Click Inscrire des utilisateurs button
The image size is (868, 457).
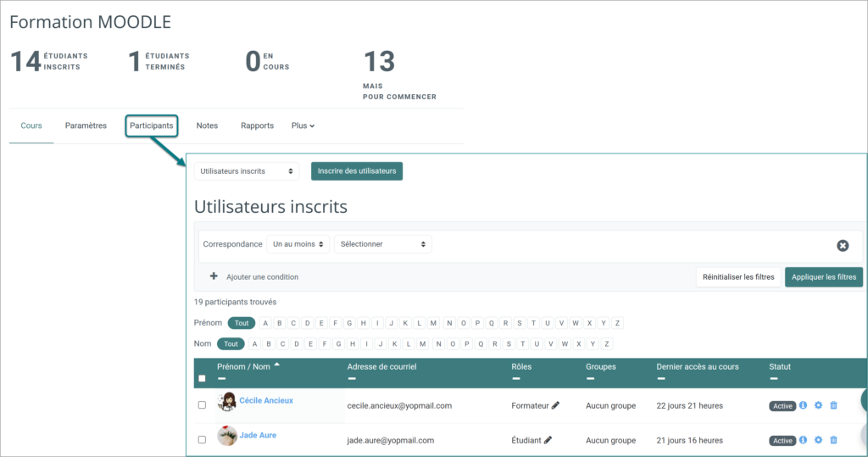point(357,171)
